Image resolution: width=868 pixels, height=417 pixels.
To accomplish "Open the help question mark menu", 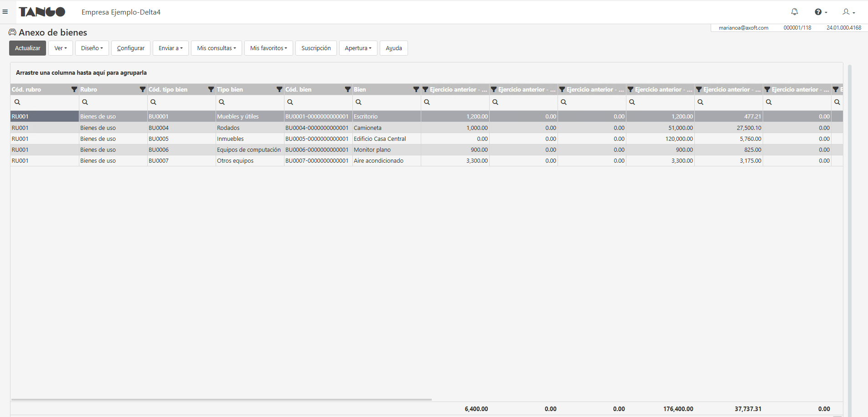I will pos(820,12).
